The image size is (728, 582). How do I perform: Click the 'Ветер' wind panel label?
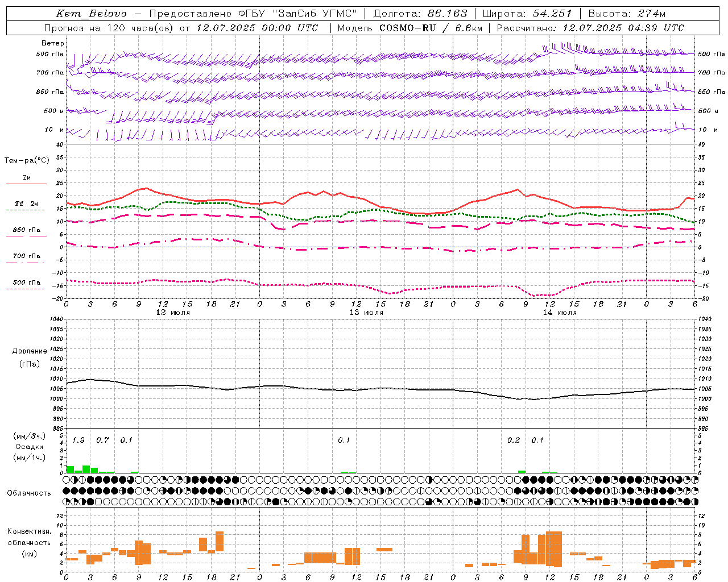click(x=53, y=43)
